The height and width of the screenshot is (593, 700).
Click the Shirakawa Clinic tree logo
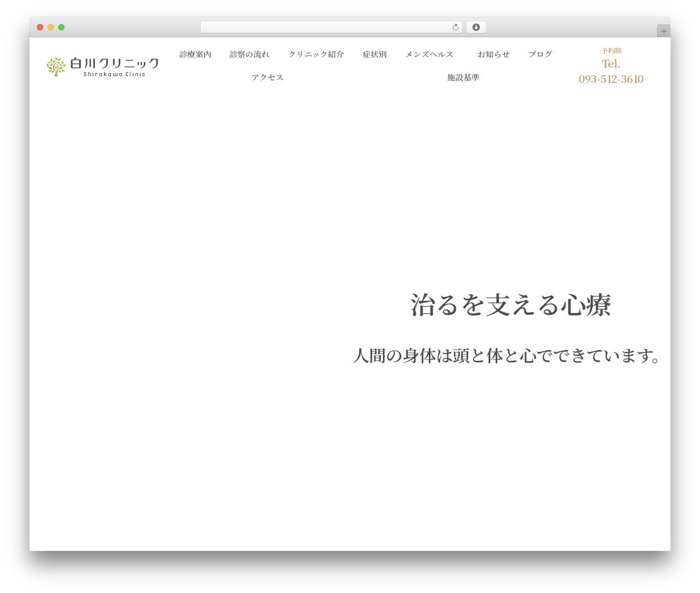pyautogui.click(x=56, y=67)
